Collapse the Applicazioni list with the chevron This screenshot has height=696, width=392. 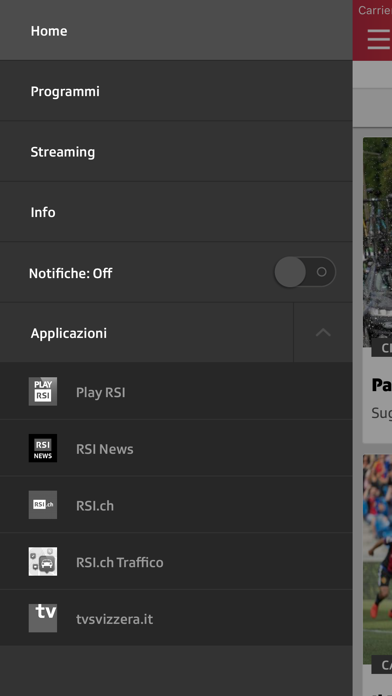323,333
